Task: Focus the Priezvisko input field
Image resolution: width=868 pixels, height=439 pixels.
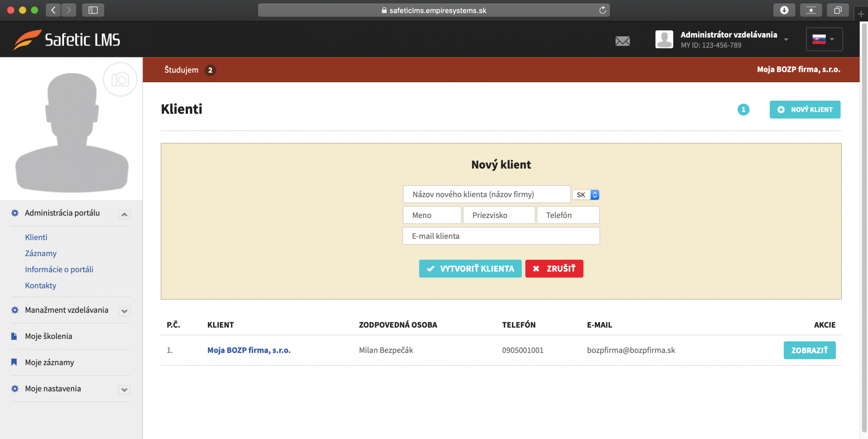Action: tap(499, 215)
